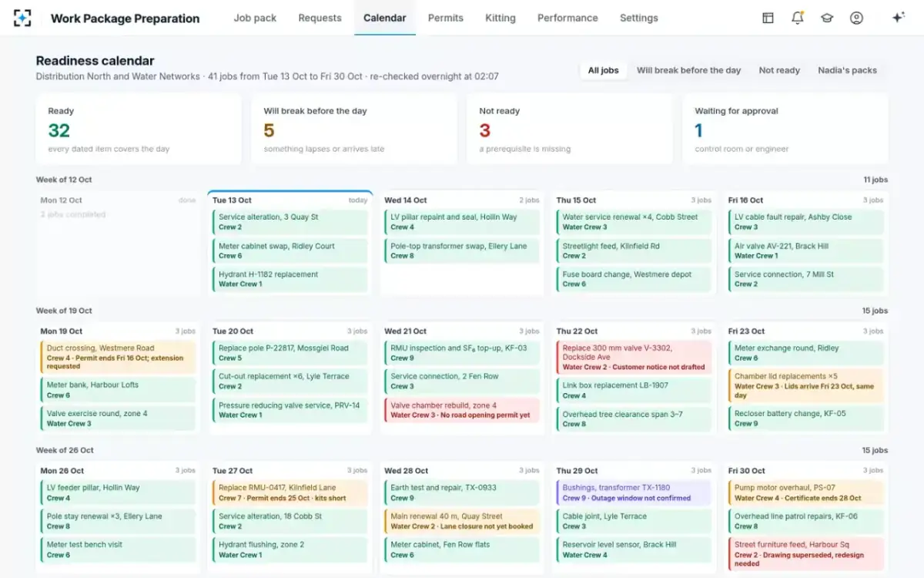Open Recloser battery change, KF-05
Image resolution: width=924 pixels, height=578 pixels.
806,418
